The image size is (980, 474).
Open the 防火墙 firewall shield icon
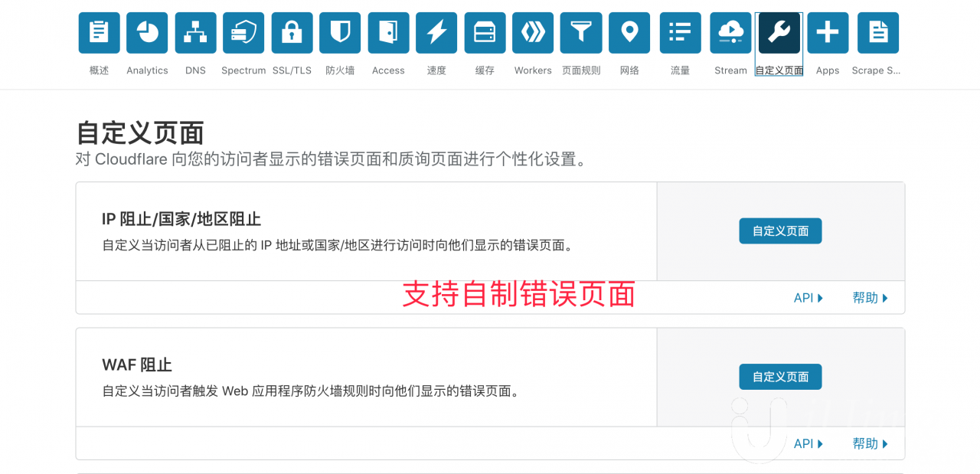coord(340,33)
